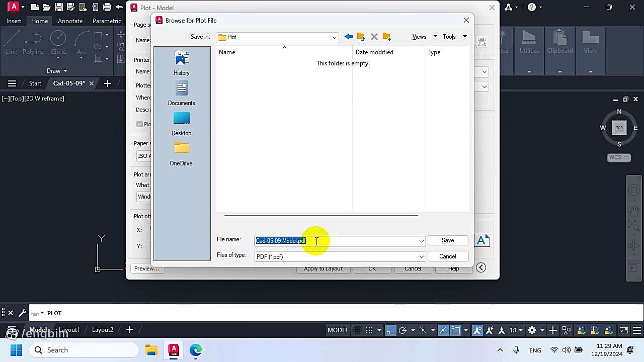
Task: Switch to the Layout2 tab
Action: (103, 330)
